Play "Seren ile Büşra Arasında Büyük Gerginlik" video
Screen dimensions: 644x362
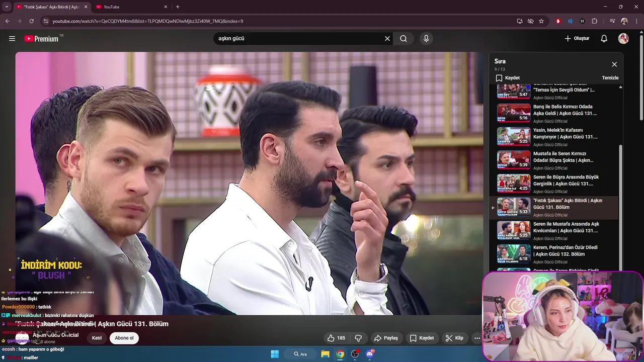[554, 184]
